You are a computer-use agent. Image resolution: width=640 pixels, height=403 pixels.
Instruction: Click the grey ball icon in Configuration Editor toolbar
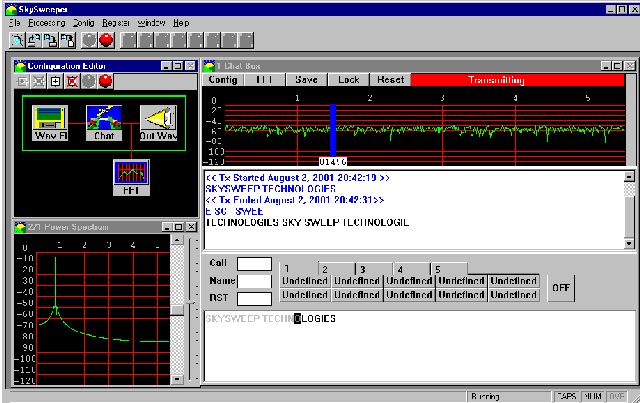[89, 82]
